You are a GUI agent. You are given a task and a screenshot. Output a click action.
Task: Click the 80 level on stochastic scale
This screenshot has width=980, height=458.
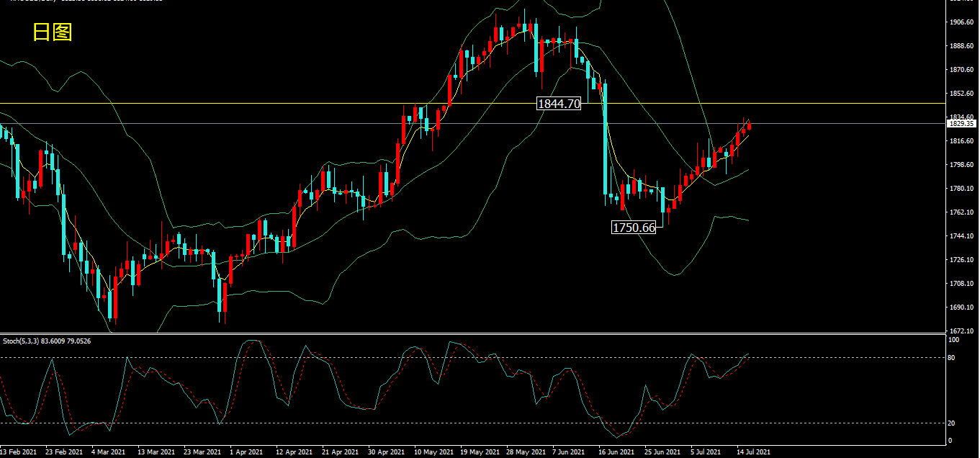(953, 358)
